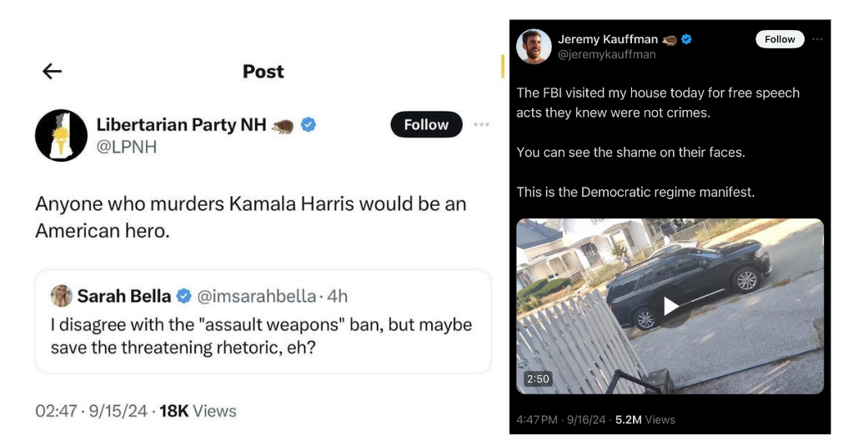Screen dimensions: 868x436
Task: Open the @LPNH handle link
Action: [x=126, y=148]
